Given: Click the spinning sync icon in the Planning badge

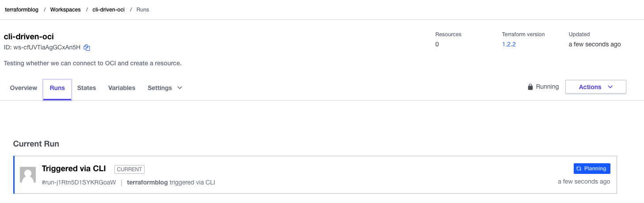Looking at the screenshot, I should (x=579, y=169).
